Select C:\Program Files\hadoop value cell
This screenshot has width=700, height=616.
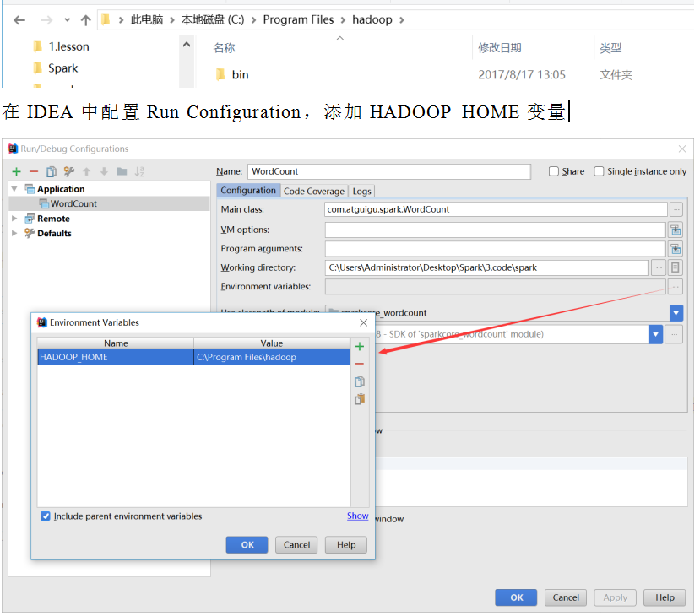coord(272,357)
